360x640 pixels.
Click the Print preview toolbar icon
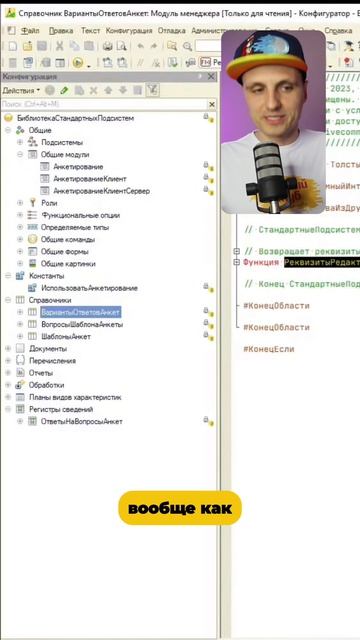pyautogui.click(x=121, y=46)
